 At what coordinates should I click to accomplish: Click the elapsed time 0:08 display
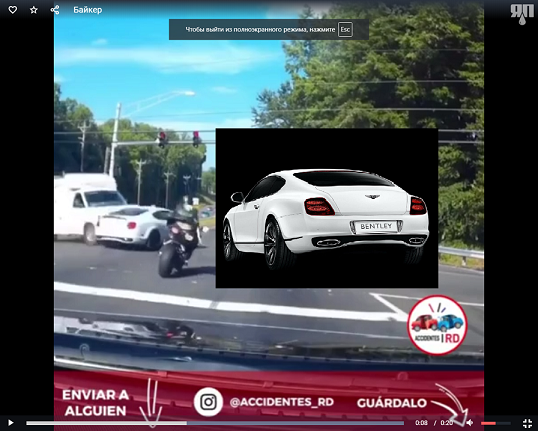pos(421,423)
